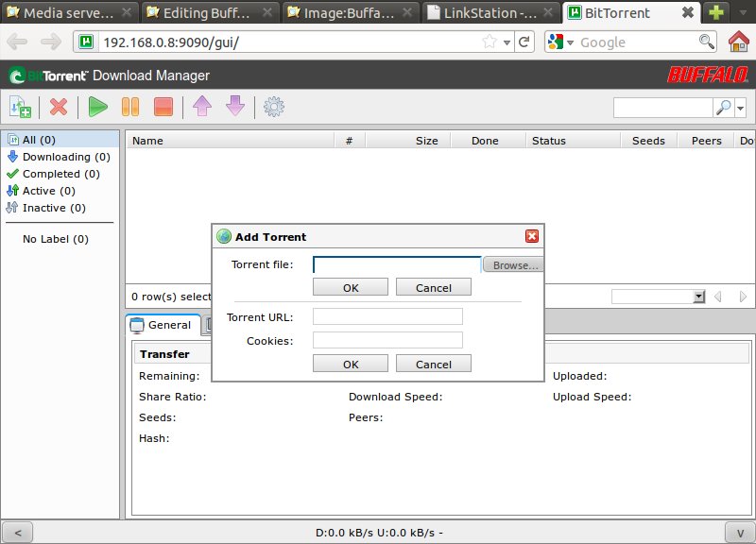Open the browser bookmark star dropdown arrow

click(x=507, y=42)
